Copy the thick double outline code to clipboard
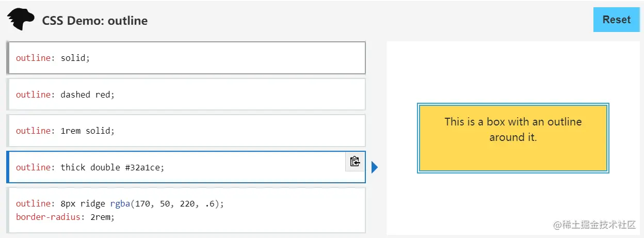Viewport: 644px width, 238px height. [355, 162]
